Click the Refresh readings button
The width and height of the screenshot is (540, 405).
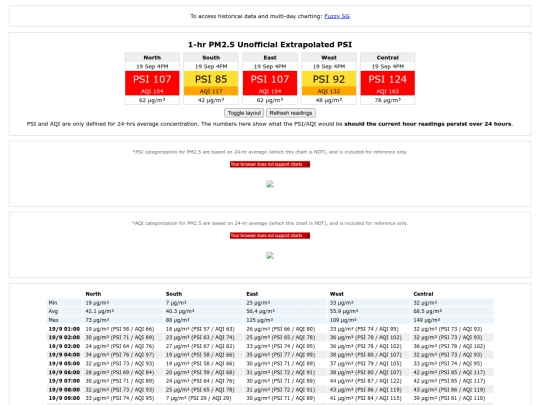[291, 113]
